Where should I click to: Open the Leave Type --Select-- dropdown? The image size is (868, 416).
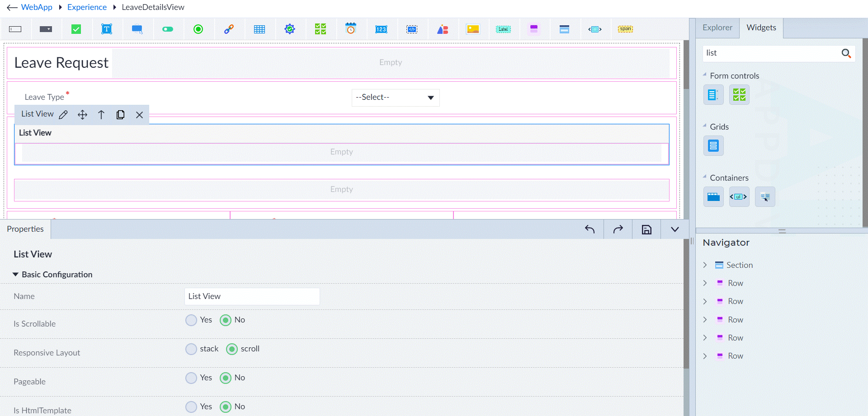pos(396,98)
